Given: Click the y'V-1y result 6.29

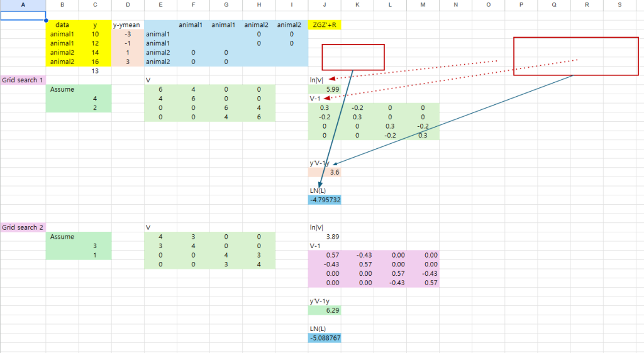Looking at the screenshot, I should click(x=325, y=310).
